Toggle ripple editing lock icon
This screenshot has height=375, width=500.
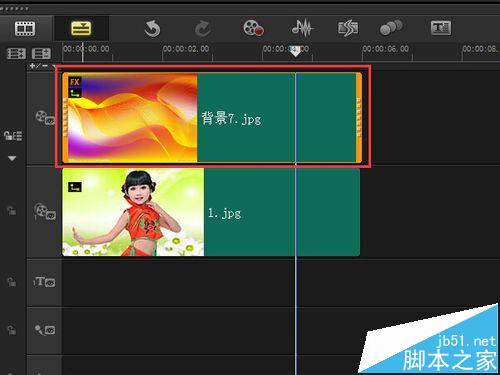(13, 136)
